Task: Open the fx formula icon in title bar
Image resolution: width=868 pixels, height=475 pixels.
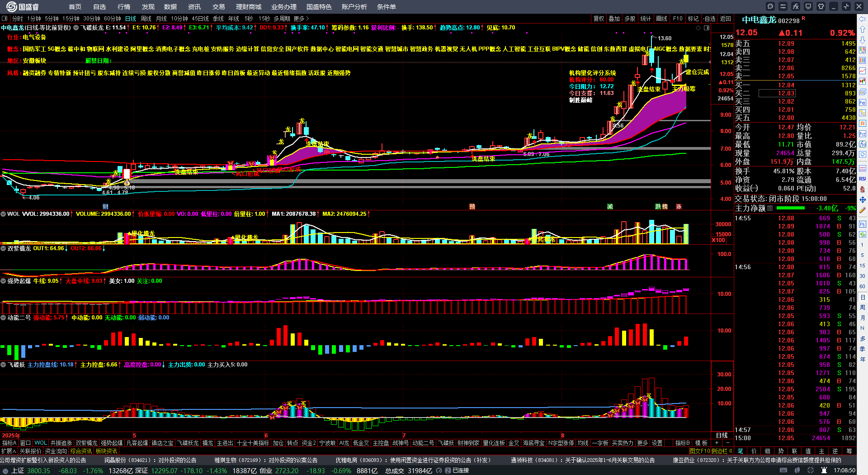Action: (796, 6)
